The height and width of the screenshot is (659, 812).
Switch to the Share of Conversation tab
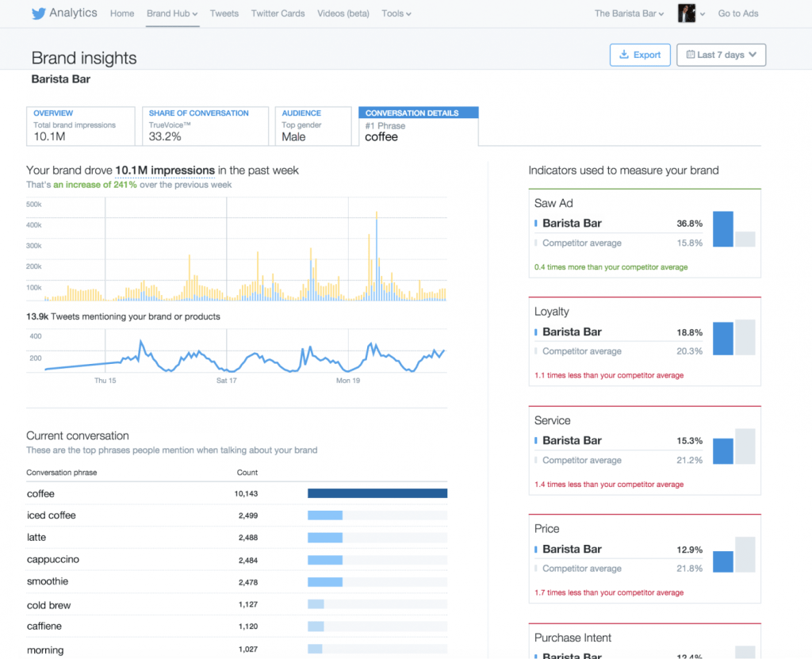(x=204, y=126)
